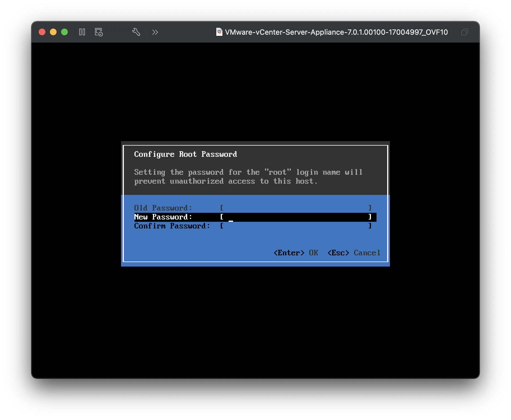This screenshot has height=420, width=511.
Task: Enter full screen using the green button
Action: click(64, 32)
